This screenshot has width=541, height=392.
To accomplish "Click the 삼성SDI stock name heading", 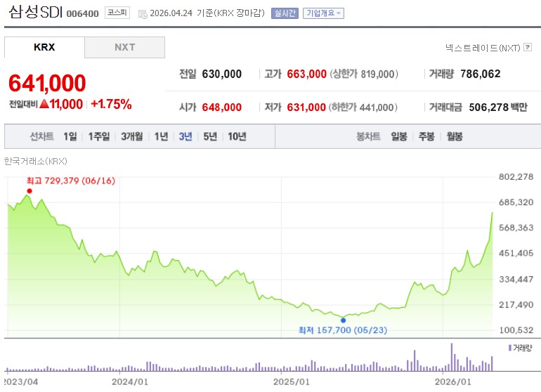I will [35, 12].
